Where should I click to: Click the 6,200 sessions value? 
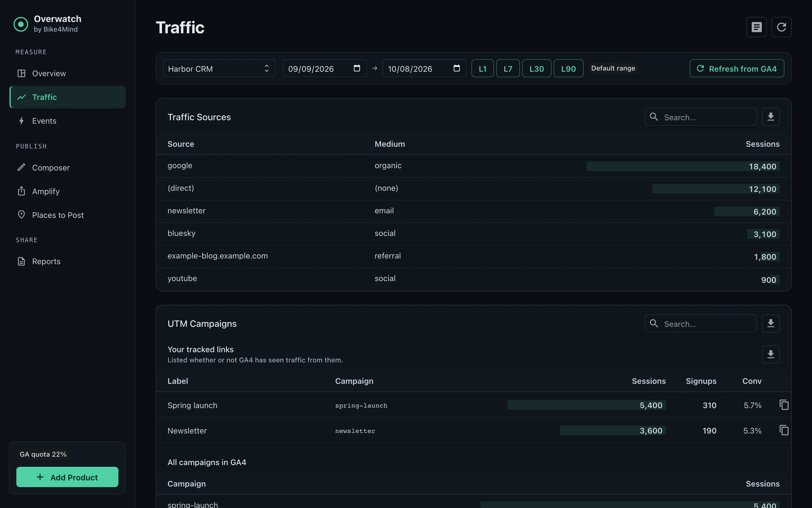point(765,212)
